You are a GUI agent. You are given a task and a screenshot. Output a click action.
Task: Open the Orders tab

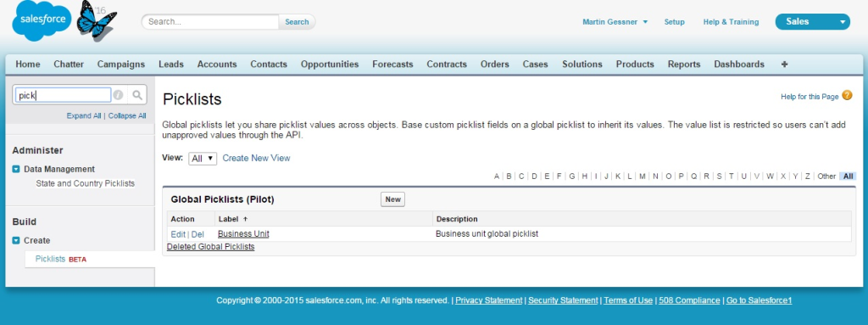495,64
